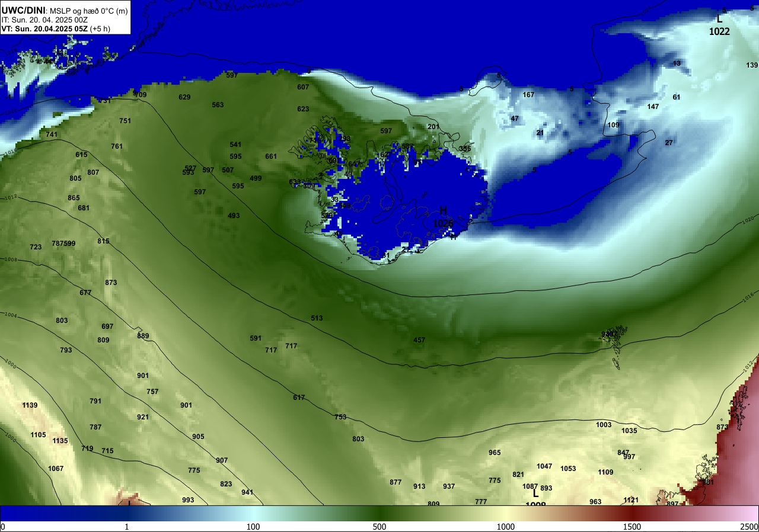This screenshot has height=532, width=759.
Task: Click the height value 457
Action: pyautogui.click(x=419, y=340)
